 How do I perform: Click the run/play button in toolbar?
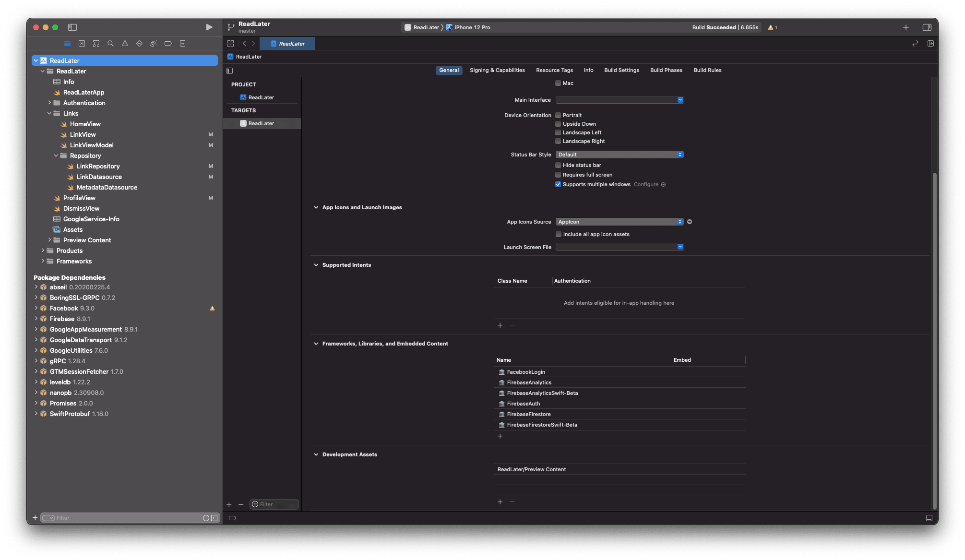[209, 27]
